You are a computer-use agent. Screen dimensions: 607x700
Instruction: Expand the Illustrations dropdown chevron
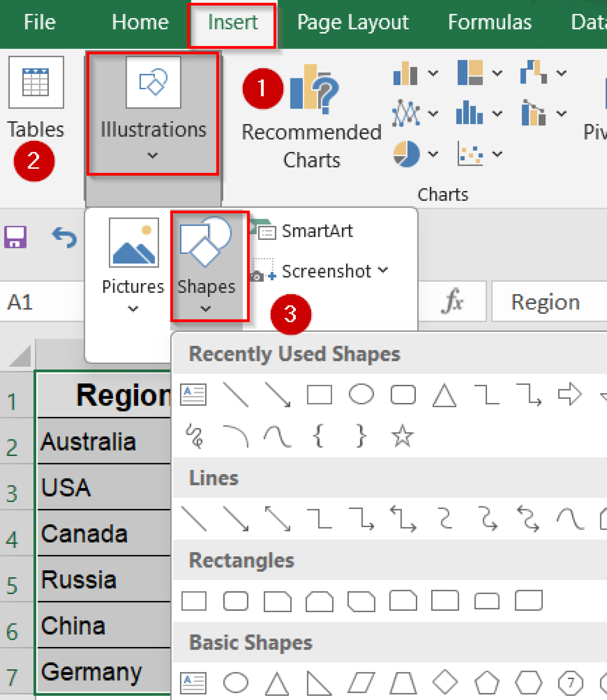point(152,156)
